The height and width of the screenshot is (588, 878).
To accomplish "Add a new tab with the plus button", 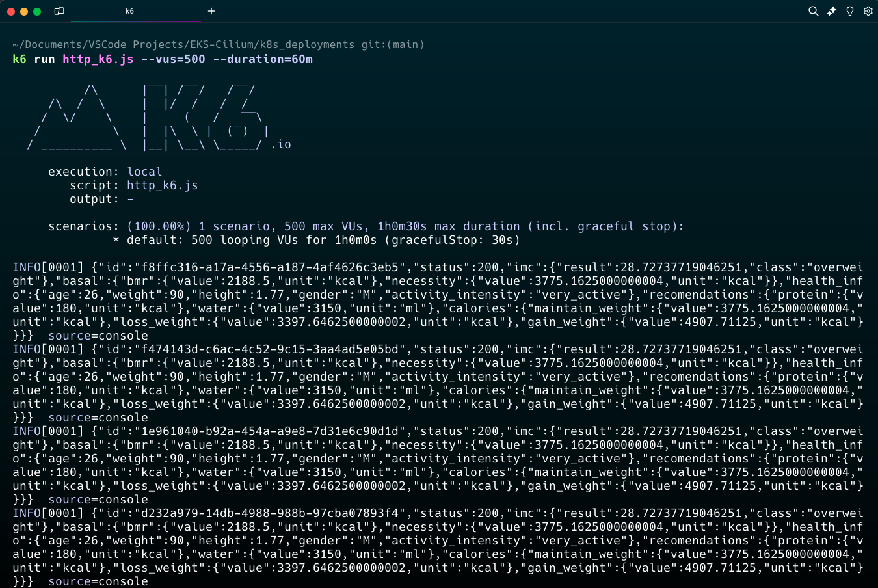I will tap(211, 11).
